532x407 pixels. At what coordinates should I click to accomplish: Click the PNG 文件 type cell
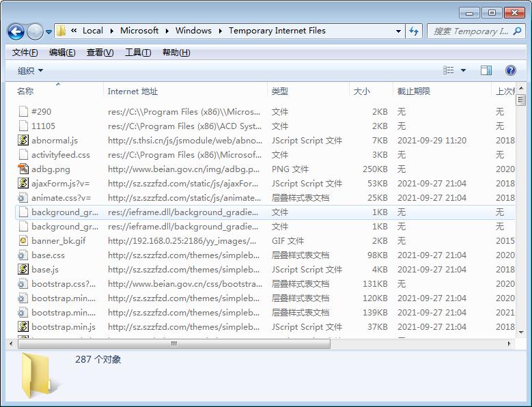[x=290, y=169]
